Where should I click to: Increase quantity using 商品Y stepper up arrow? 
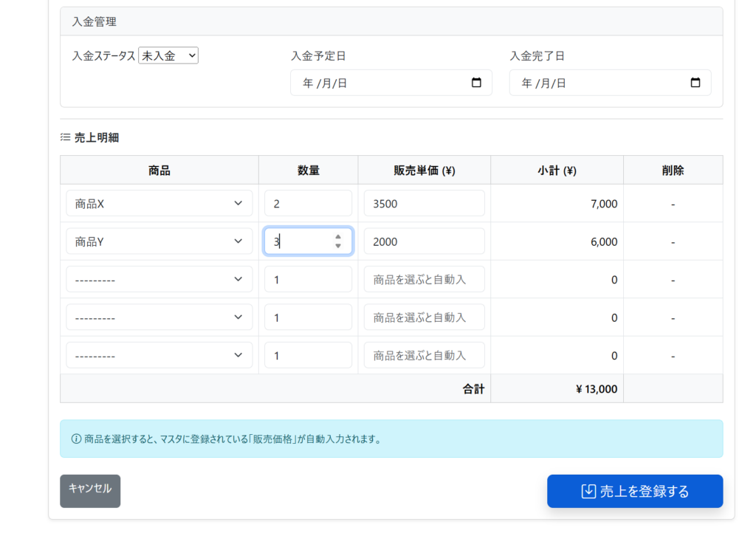338,237
